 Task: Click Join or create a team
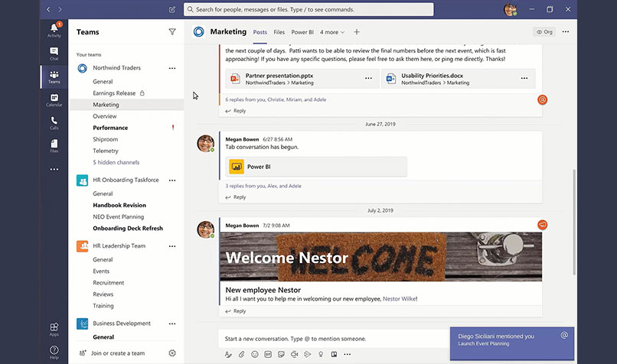click(x=117, y=353)
